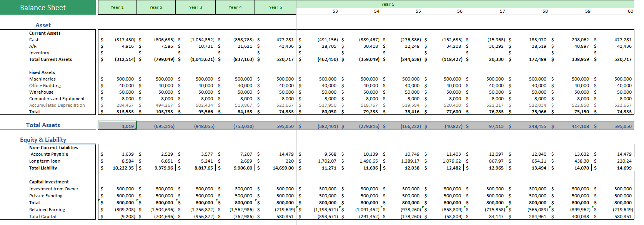Click the Total Current Assets label
Viewport: 644px width, 225px height.
[x=50, y=59]
